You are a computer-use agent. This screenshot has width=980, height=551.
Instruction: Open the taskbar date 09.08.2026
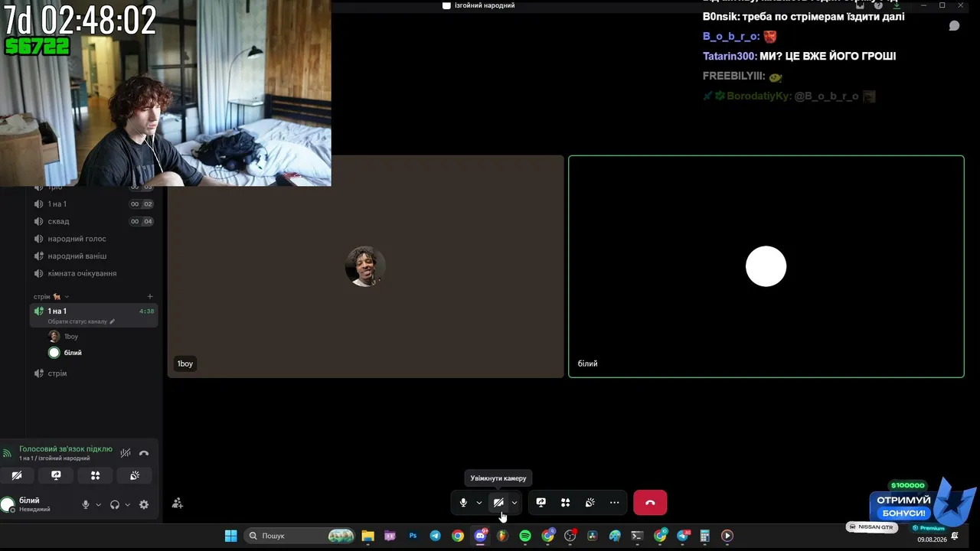coord(932,540)
